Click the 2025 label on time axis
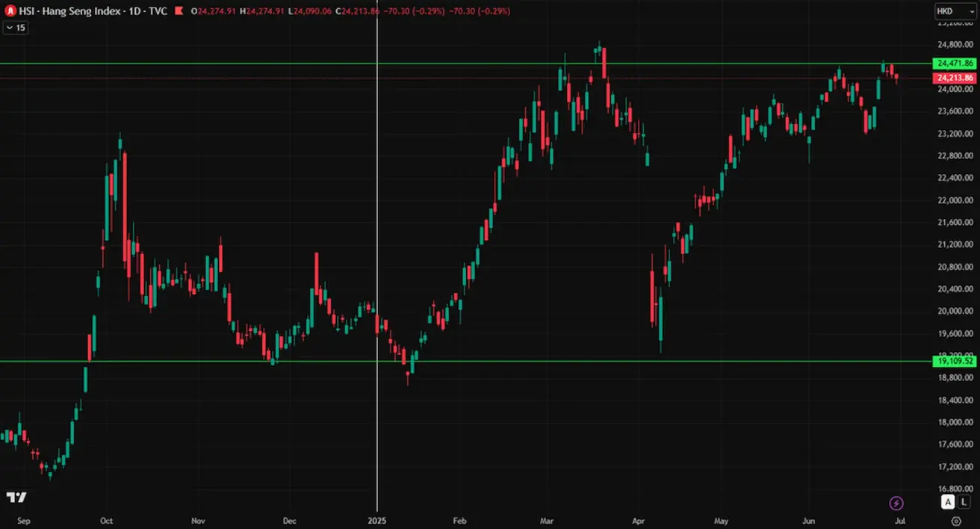 click(377, 521)
